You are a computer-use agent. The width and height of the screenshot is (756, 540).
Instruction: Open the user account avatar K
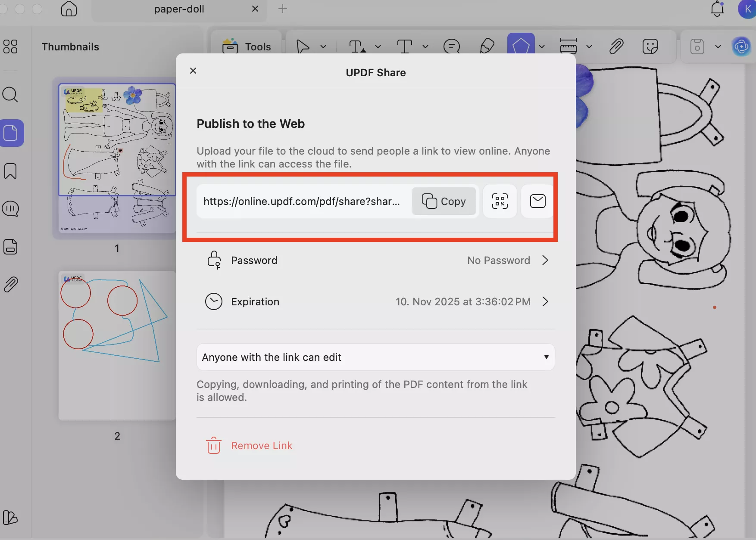pyautogui.click(x=747, y=9)
